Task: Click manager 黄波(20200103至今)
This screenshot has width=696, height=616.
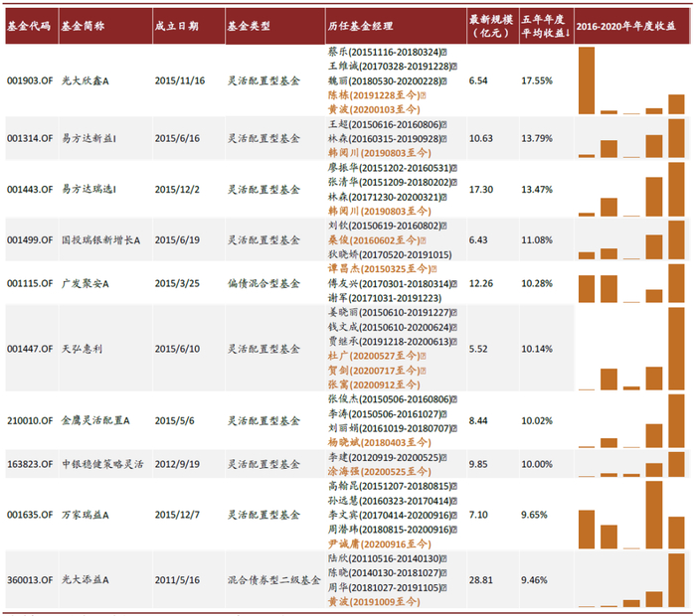Action: 374,109
